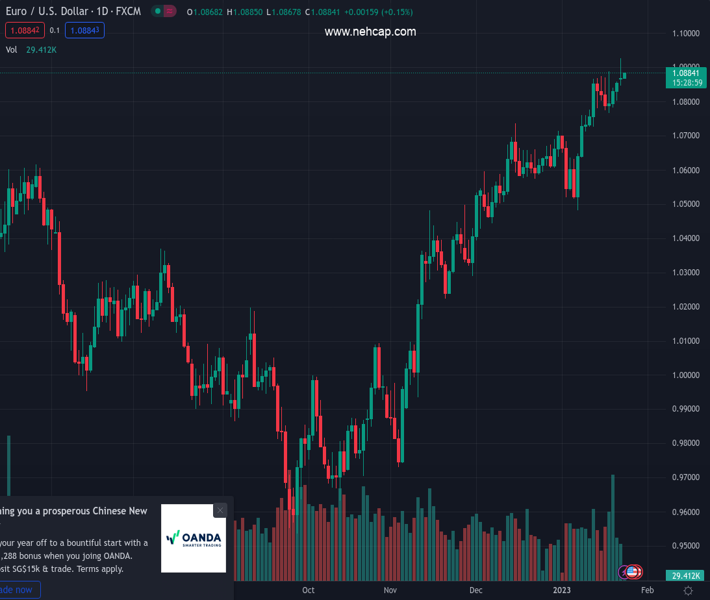Click the blue buy price 1.08843 button
The height and width of the screenshot is (600, 710).
point(86,31)
